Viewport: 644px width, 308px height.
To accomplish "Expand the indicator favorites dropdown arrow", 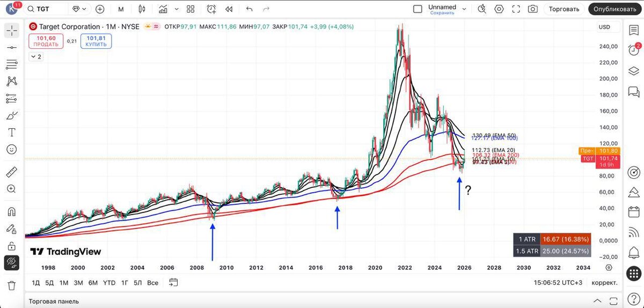I will [177, 9].
